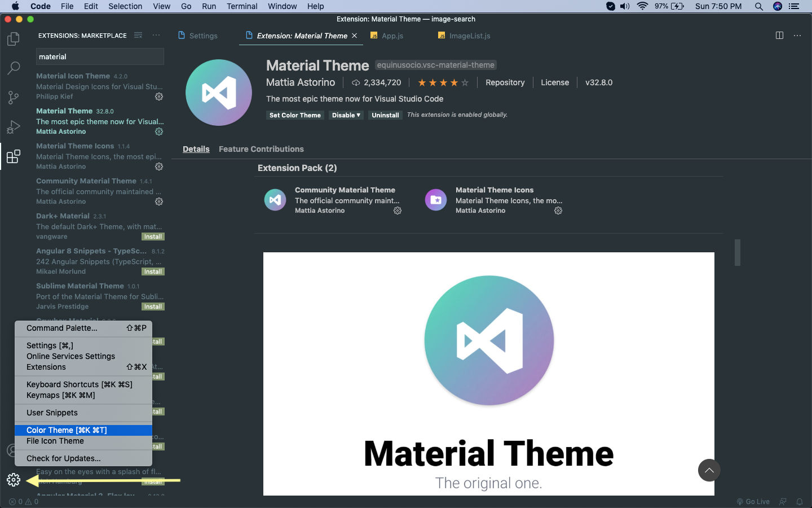Click gear icon for Community Material Theme in list
Screen dimensions: 812x508
pos(159,202)
